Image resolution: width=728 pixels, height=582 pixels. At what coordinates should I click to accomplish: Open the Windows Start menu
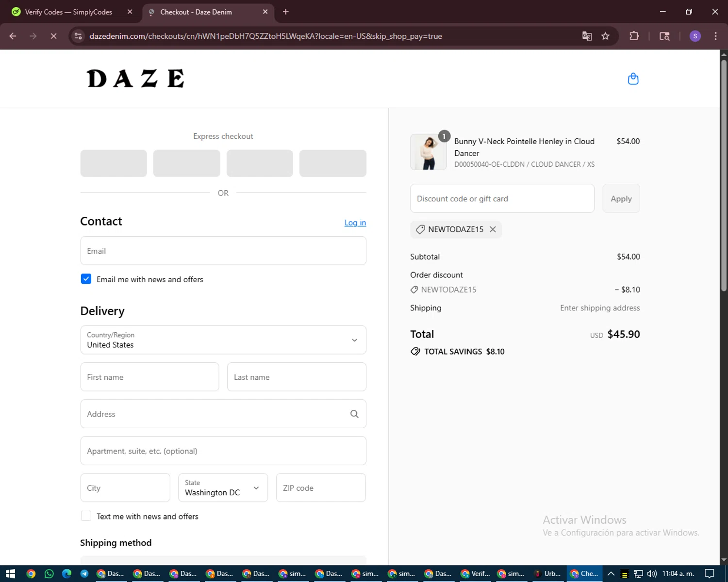point(10,574)
